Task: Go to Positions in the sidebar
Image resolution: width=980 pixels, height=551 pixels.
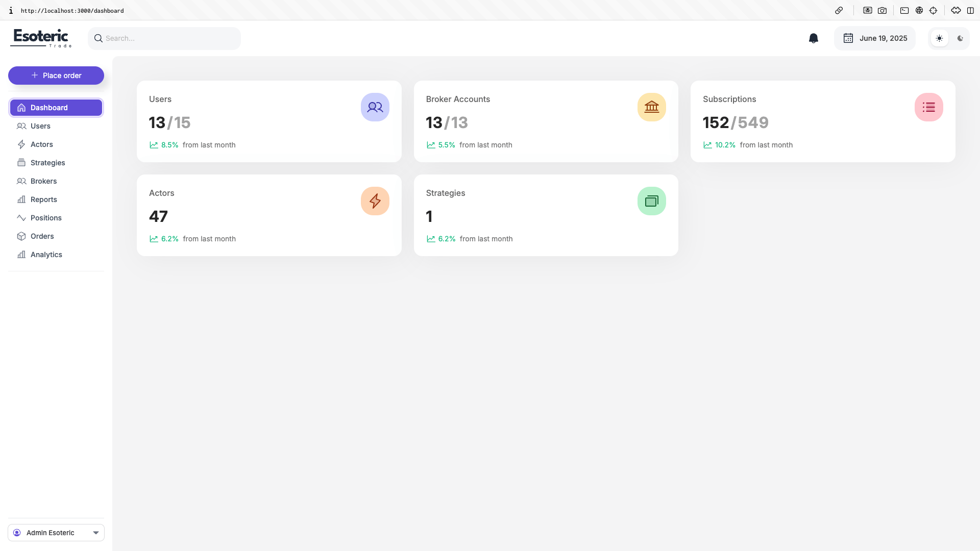Action: click(46, 218)
